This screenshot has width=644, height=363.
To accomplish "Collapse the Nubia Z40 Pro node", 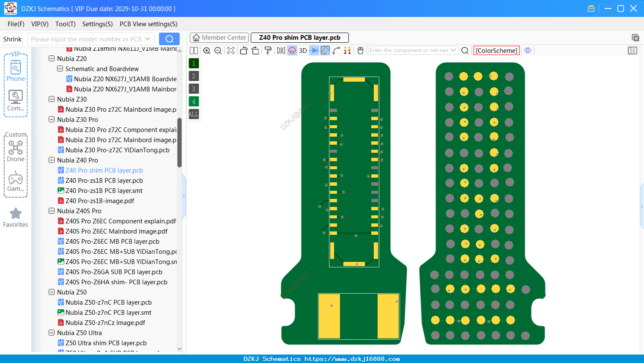I will [52, 160].
